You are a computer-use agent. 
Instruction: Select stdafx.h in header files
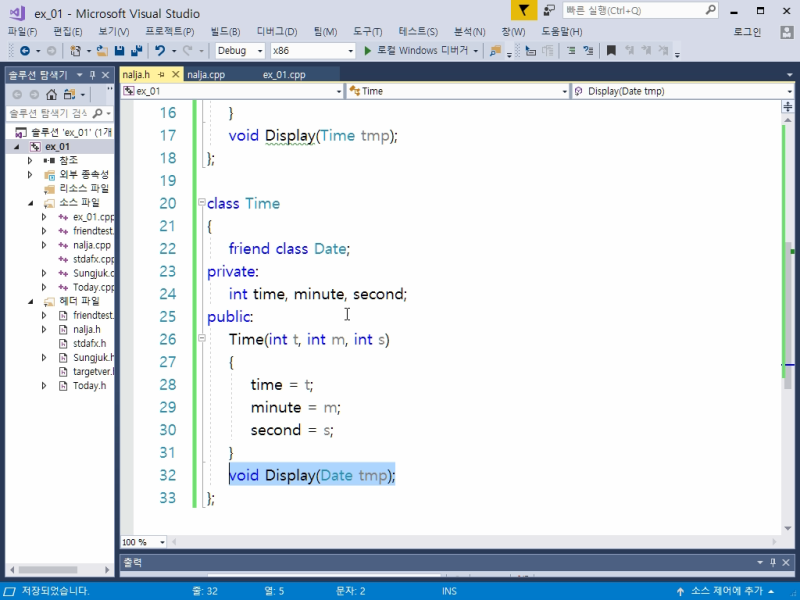tap(89, 343)
